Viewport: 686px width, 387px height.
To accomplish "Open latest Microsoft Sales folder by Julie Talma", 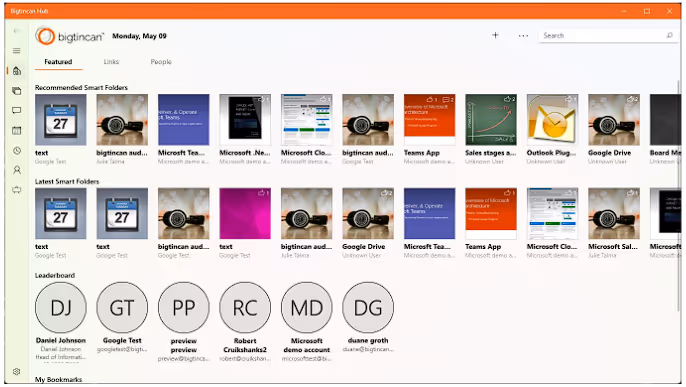I will 614,213.
